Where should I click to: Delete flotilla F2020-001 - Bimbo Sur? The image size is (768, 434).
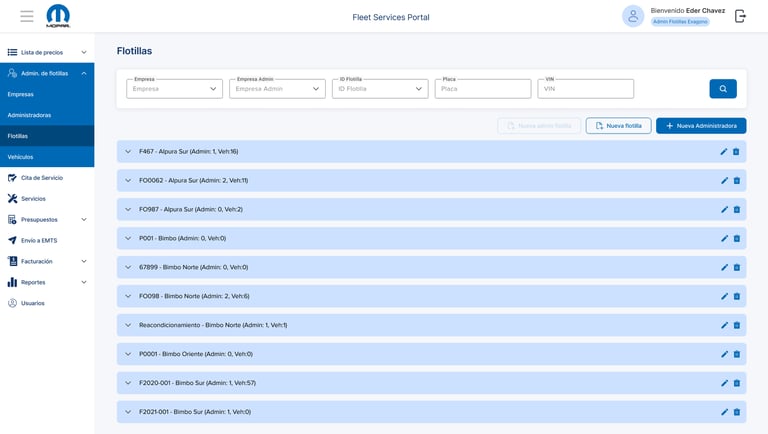point(737,383)
